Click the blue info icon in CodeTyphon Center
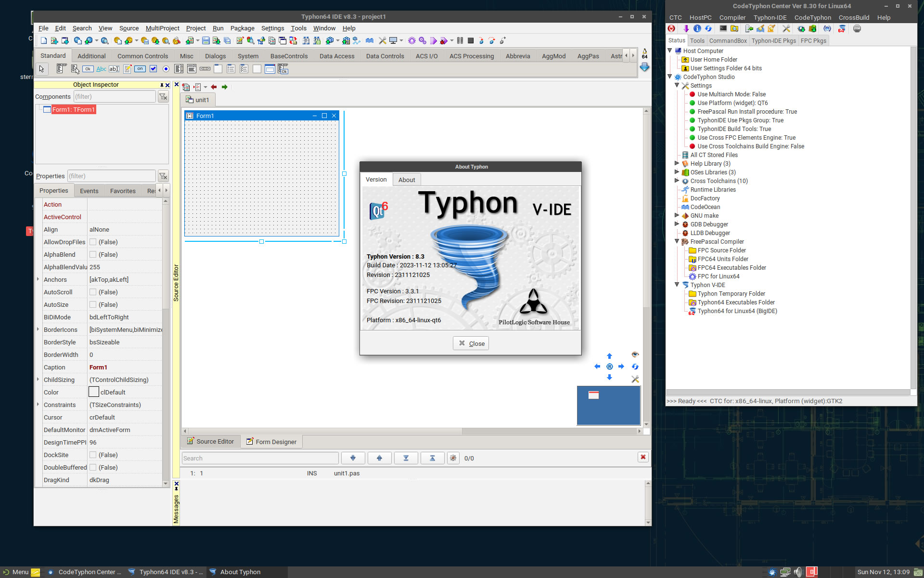The image size is (924, 578). 697,29
